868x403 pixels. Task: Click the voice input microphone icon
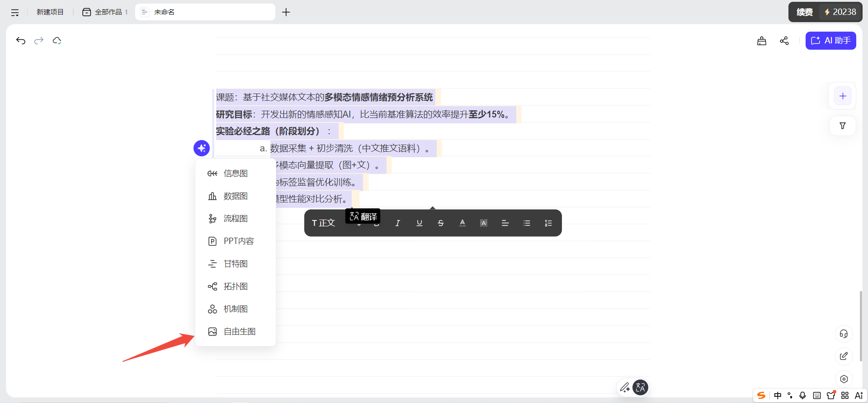803,395
